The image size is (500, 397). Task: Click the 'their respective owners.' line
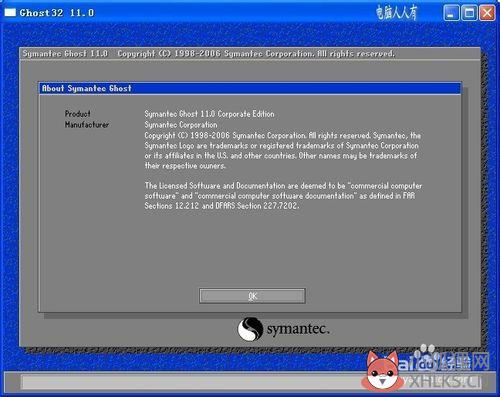pyautogui.click(x=185, y=166)
